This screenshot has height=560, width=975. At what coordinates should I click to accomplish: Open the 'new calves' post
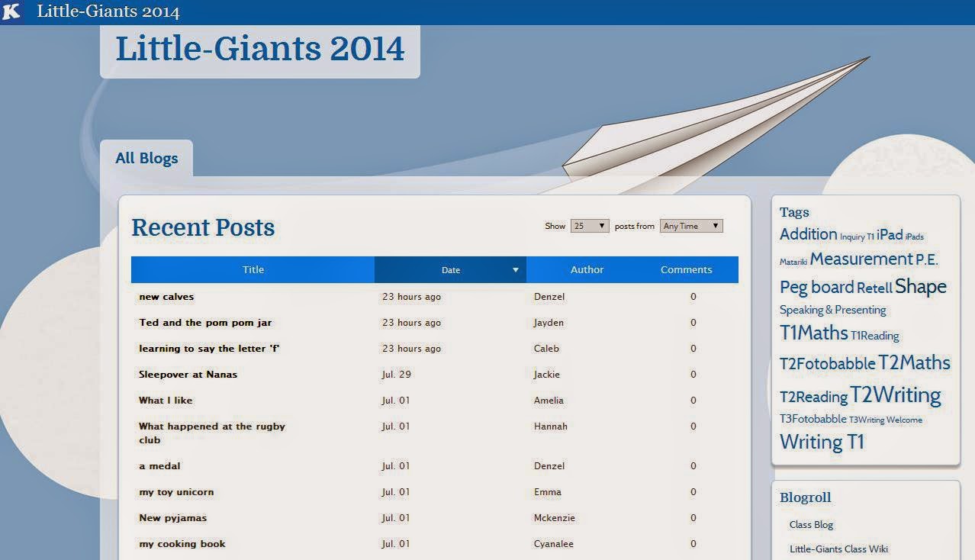pos(166,297)
